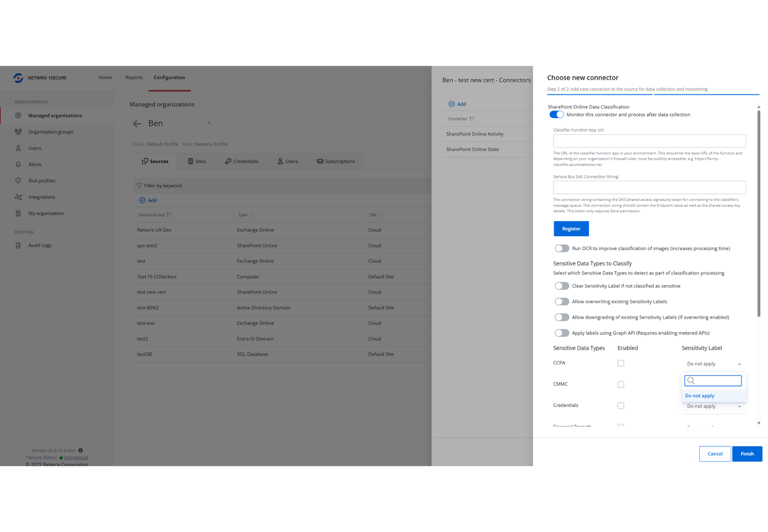
Task: Open the Operational status link
Action: (76, 458)
